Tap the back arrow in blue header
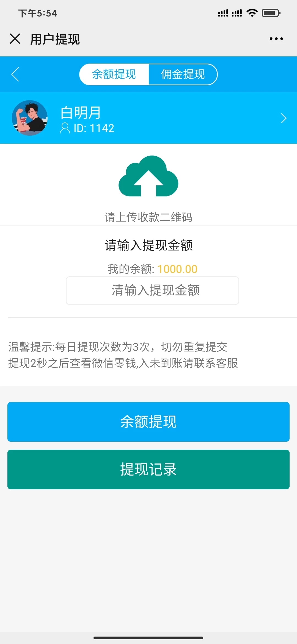 (15, 74)
